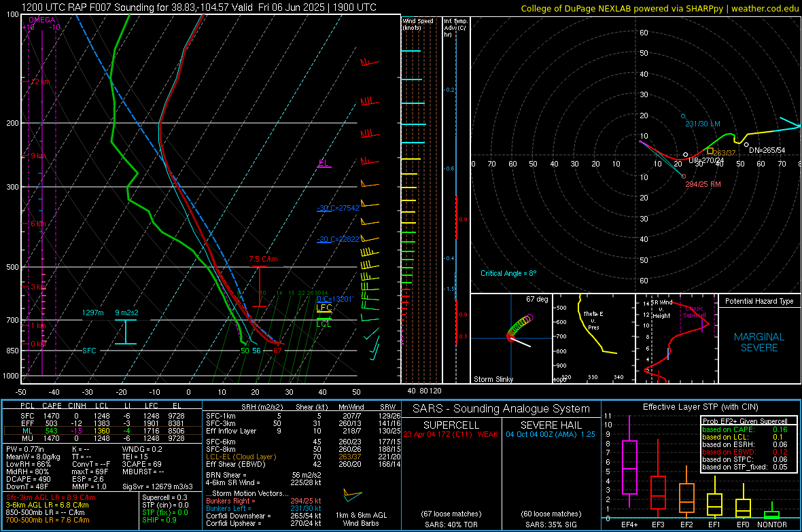Click the 'based on EBWD: 0.12' line

[x=745, y=453]
